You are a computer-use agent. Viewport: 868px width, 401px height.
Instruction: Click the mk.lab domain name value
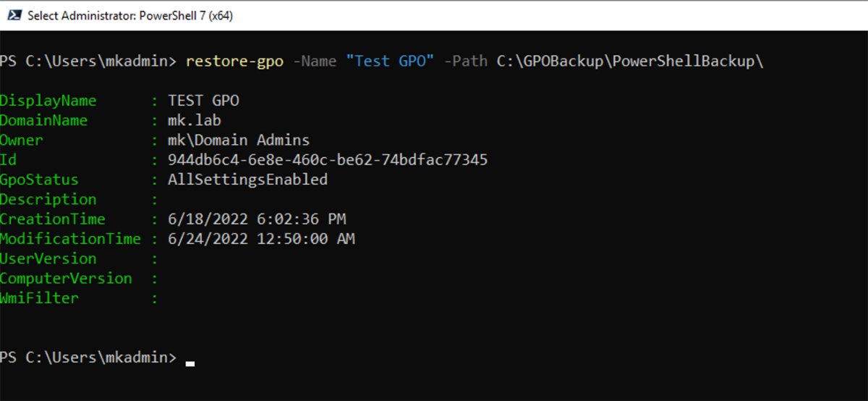coord(195,120)
